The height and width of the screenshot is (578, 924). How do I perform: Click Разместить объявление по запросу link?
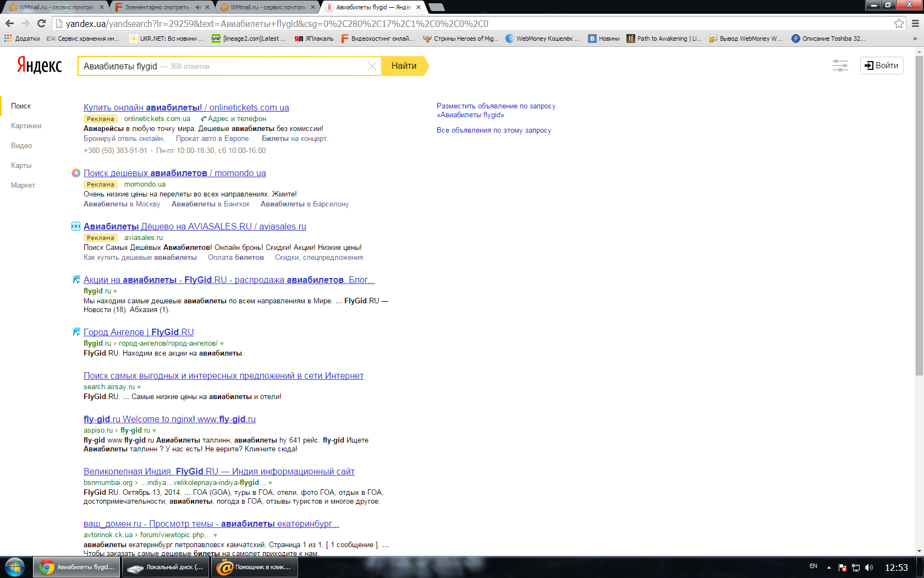[x=496, y=110]
